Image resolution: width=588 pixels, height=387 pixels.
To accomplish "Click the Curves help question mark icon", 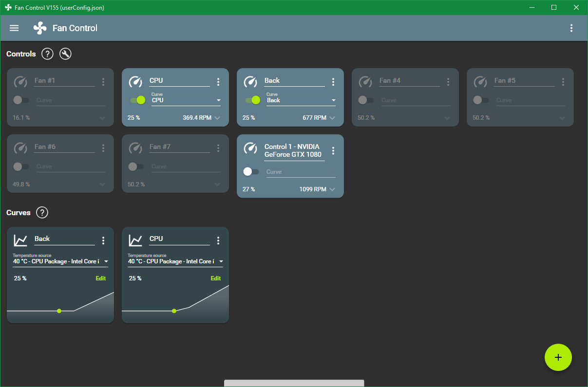I will pyautogui.click(x=42, y=213).
